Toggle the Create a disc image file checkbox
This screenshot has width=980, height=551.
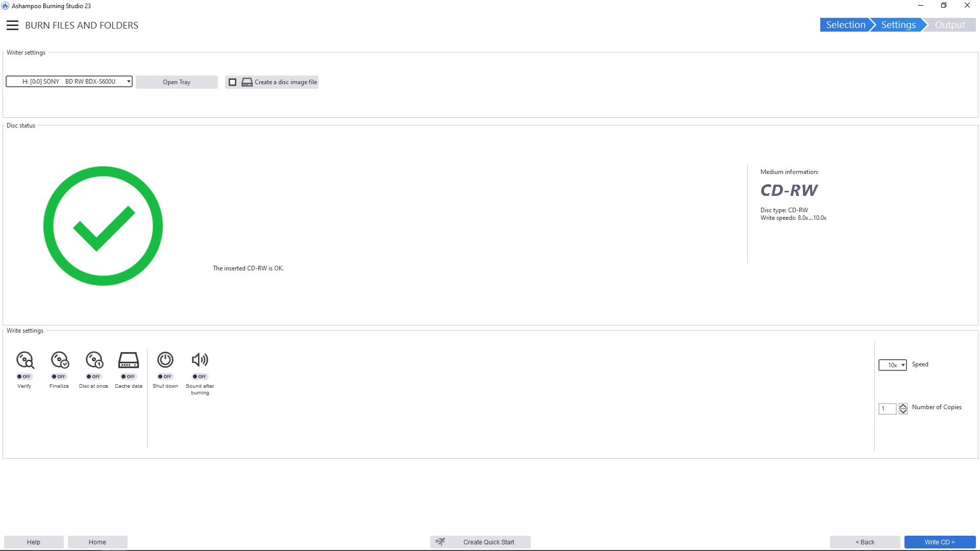[233, 82]
